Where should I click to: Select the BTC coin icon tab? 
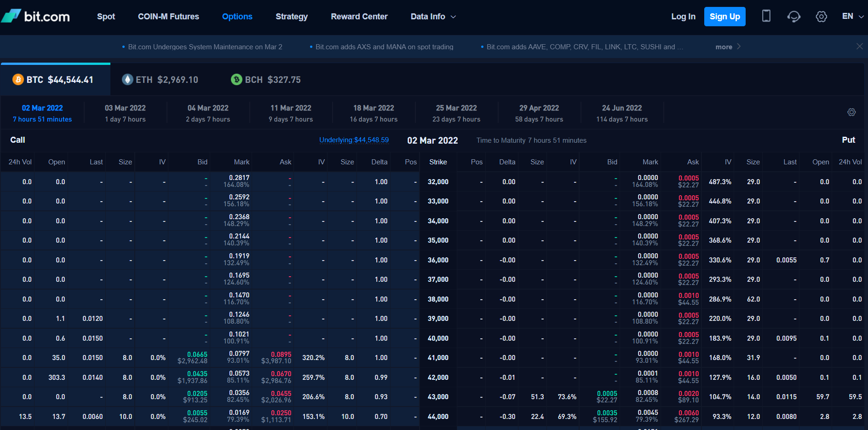click(18, 80)
